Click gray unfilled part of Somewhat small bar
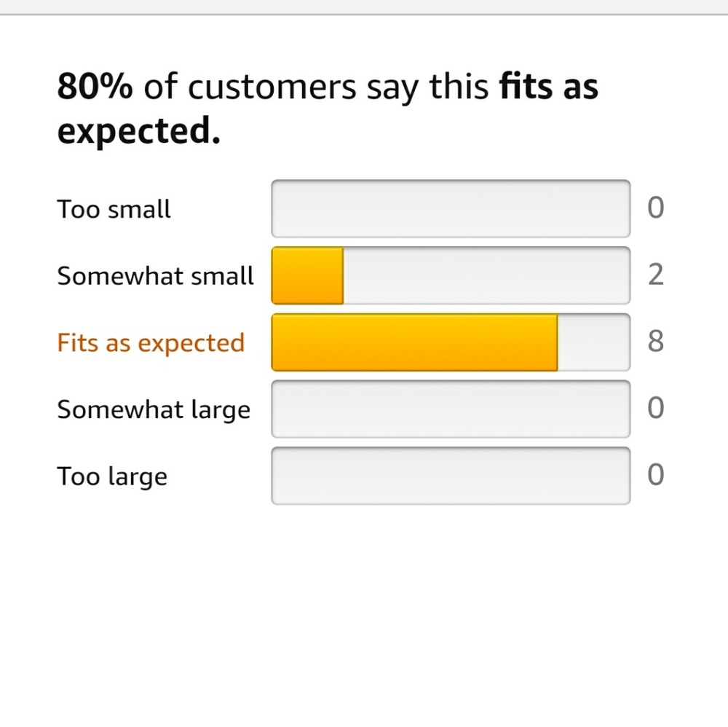Viewport: 728px width, 727px height. [x=485, y=276]
